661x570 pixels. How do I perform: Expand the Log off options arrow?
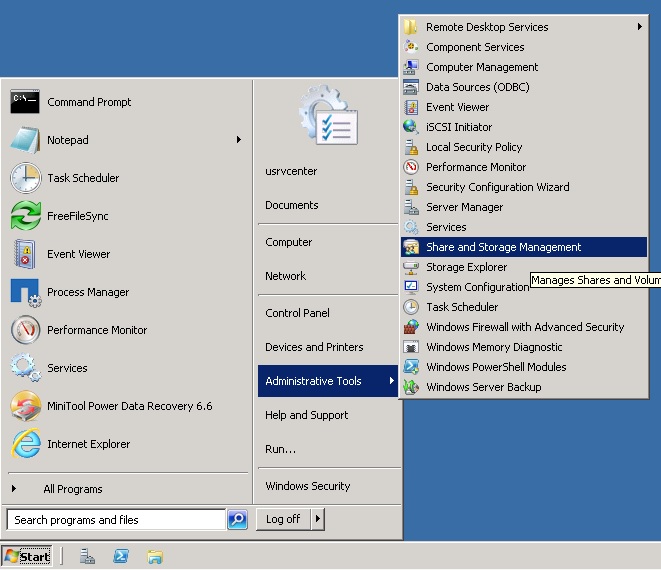(318, 519)
